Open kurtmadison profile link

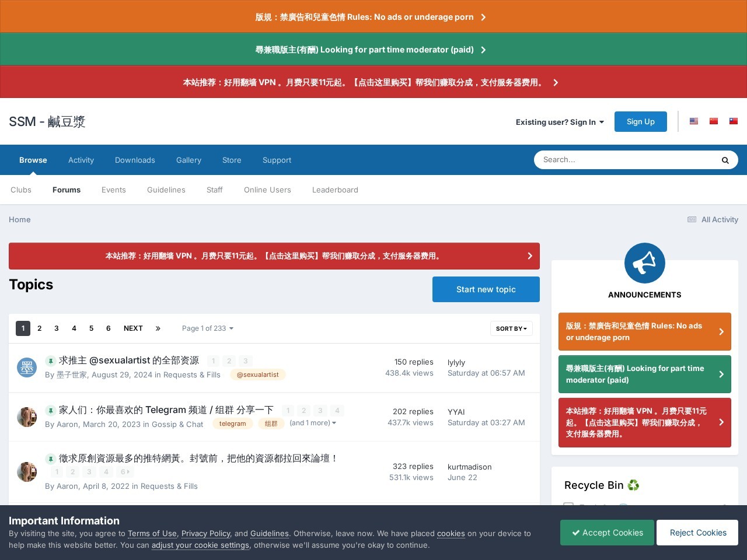point(470,467)
